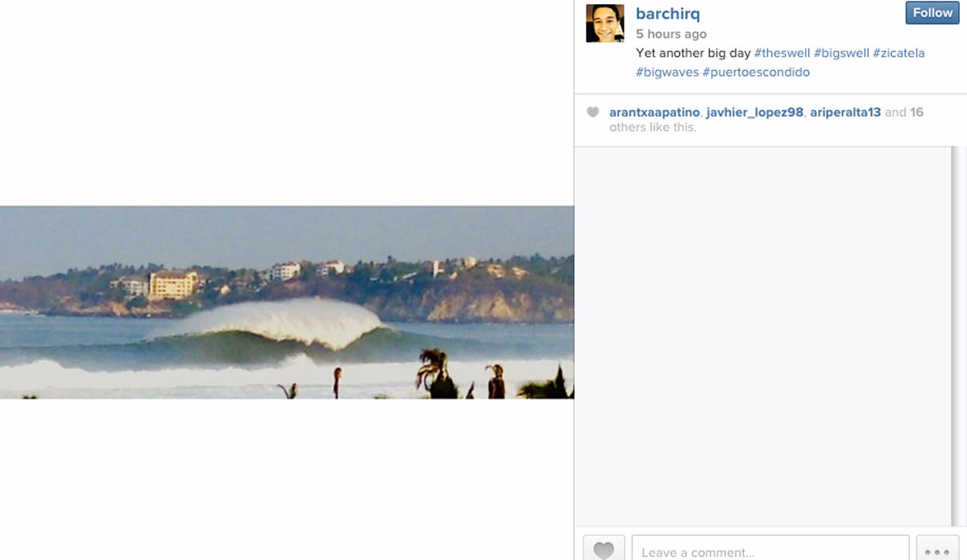Click the Leave a comment field

770,549
